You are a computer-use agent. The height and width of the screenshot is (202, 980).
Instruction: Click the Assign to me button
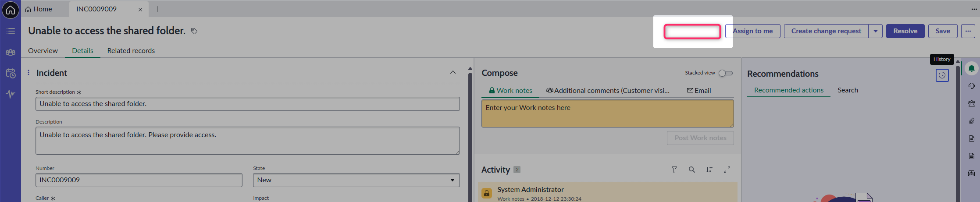click(752, 31)
